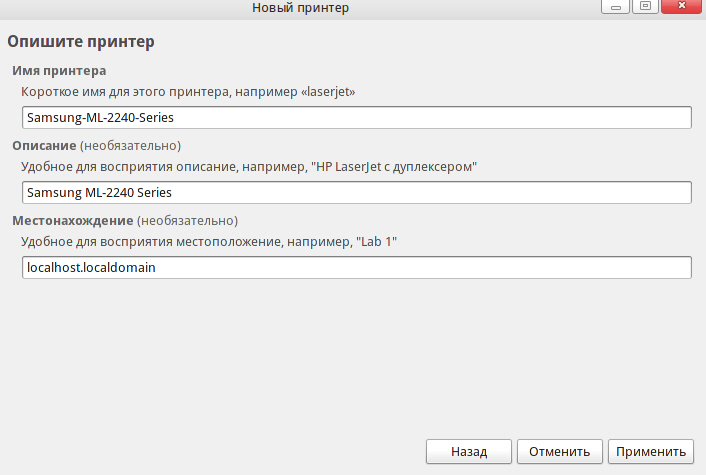Click the hint mentioning HP LaserJet с дуплексером
The width and height of the screenshot is (706, 475).
[249, 167]
